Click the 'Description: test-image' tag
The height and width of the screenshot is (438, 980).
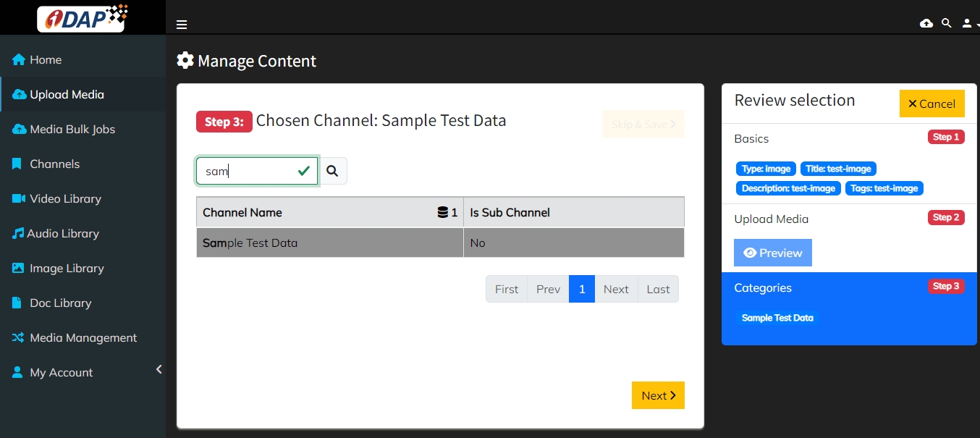point(788,188)
